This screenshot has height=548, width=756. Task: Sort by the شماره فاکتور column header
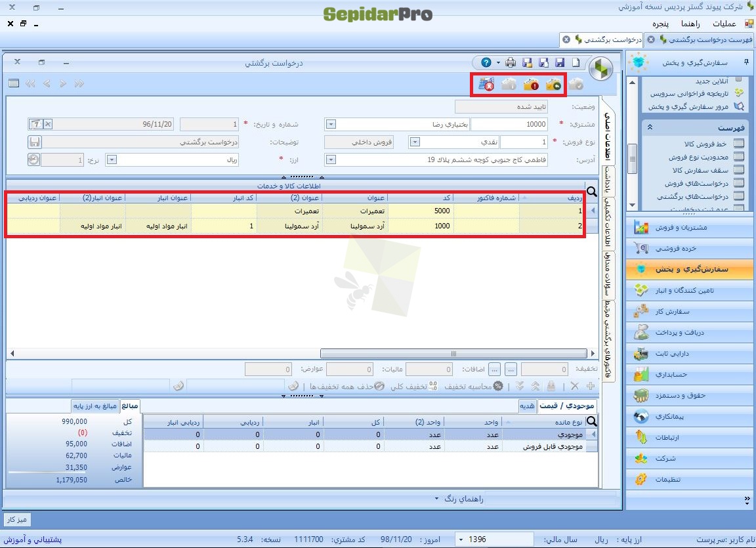[x=487, y=198]
